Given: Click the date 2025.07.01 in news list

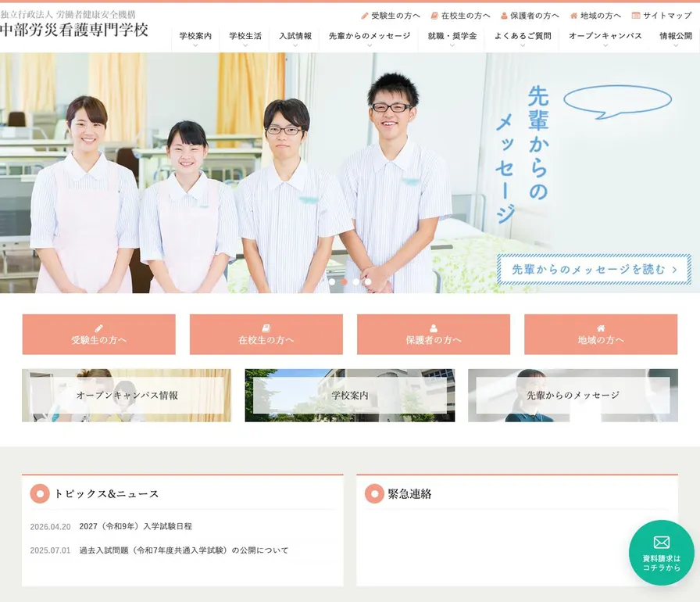Looking at the screenshot, I should (51, 550).
